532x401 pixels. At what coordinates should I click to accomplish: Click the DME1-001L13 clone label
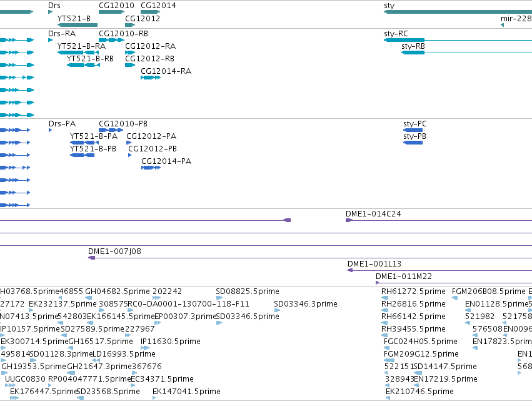374,264
